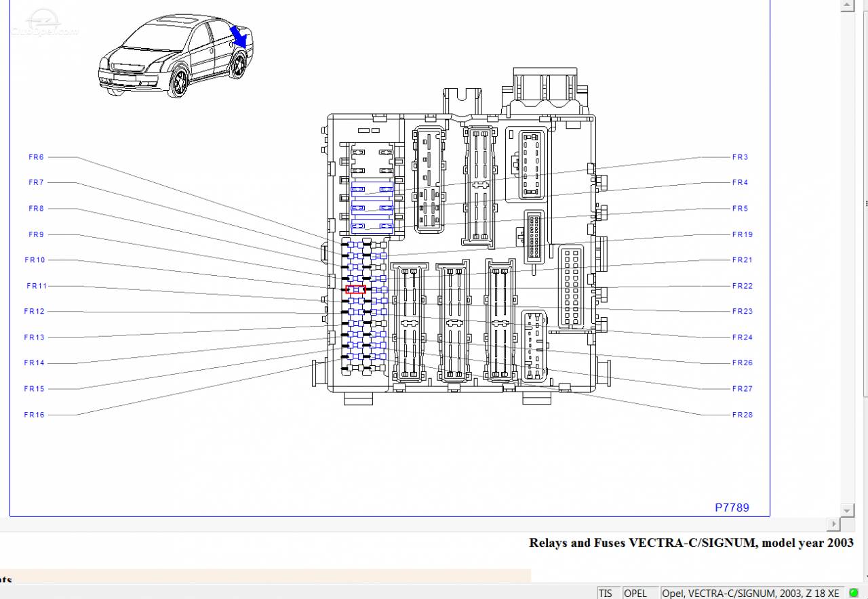The width and height of the screenshot is (868, 599).
Task: Click the vertical scrollbar up arrow
Action: pyautogui.click(x=847, y=5)
